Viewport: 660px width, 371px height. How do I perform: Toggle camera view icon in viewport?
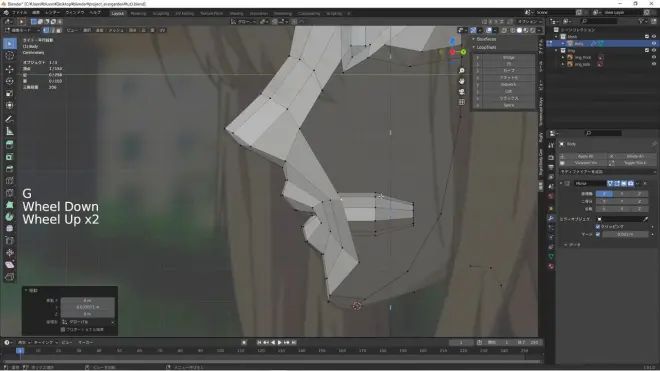pos(462,92)
